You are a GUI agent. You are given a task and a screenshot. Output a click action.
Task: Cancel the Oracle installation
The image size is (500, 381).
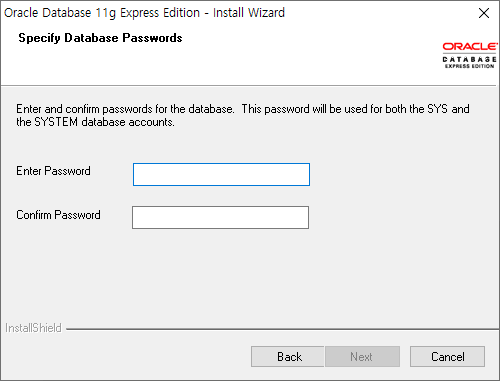[447, 357]
